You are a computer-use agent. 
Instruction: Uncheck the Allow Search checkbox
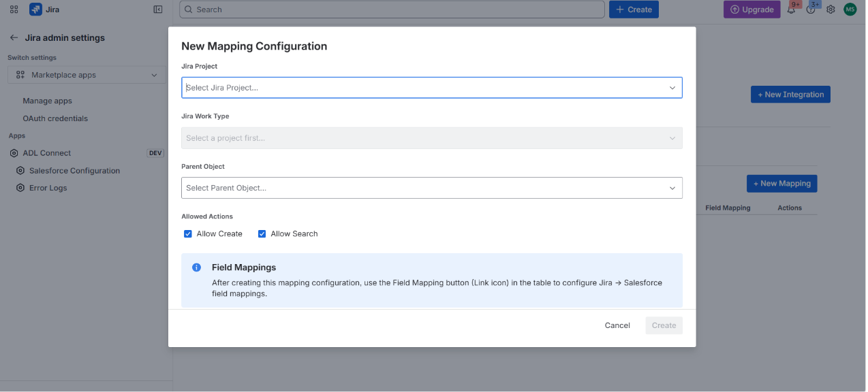click(262, 233)
